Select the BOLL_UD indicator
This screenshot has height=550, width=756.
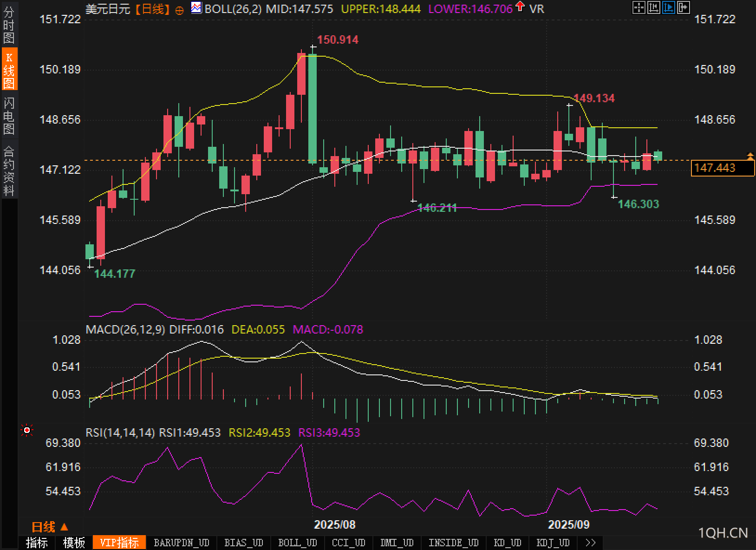click(x=297, y=543)
